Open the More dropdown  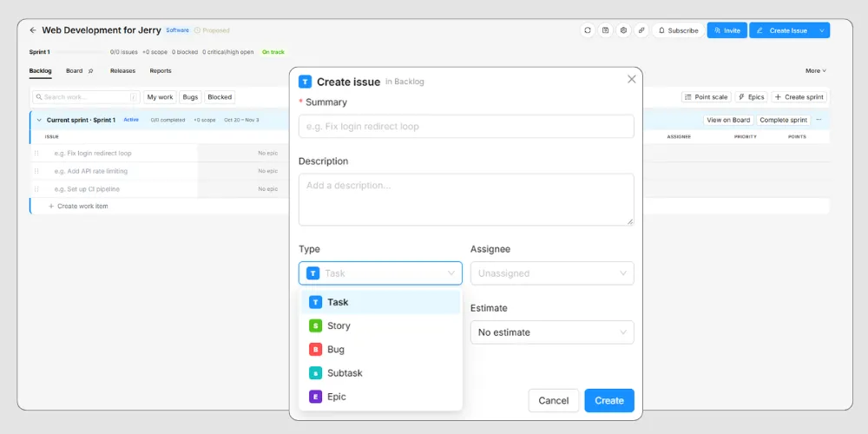[815, 71]
